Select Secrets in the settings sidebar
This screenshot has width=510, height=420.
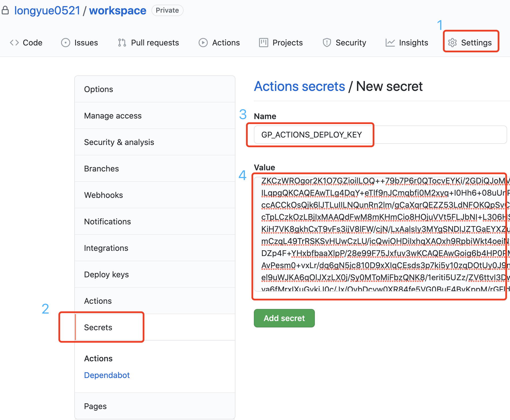(x=155, y=327)
